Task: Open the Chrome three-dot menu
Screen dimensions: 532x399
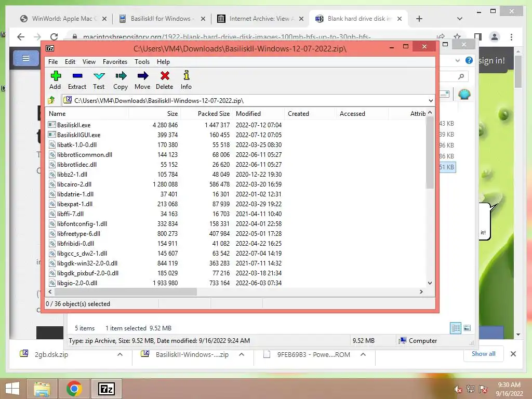Action: coord(511,37)
